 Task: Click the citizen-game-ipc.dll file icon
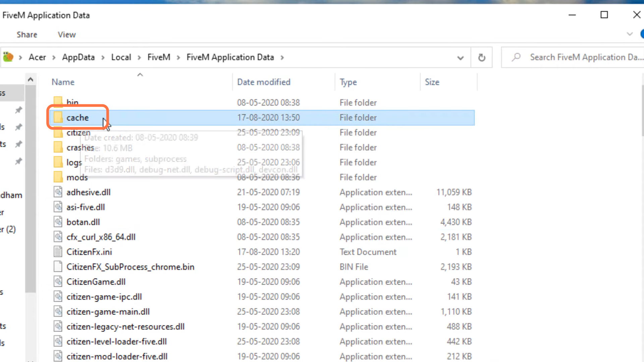[58, 296]
